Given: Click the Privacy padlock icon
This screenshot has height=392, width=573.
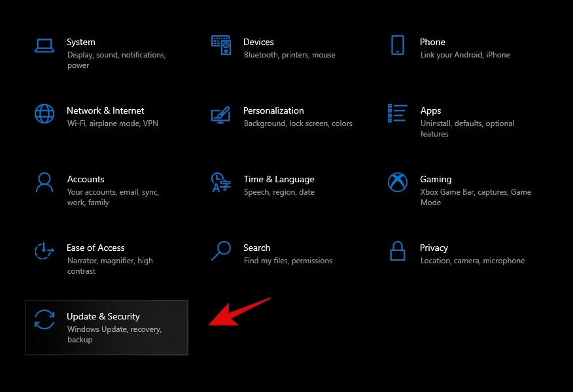Looking at the screenshot, I should [398, 251].
